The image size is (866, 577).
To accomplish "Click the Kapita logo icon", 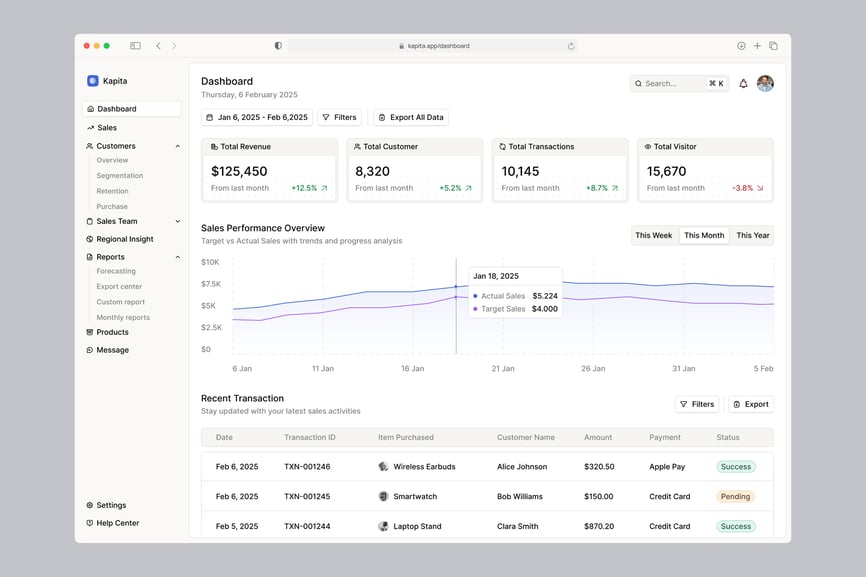I will click(93, 81).
